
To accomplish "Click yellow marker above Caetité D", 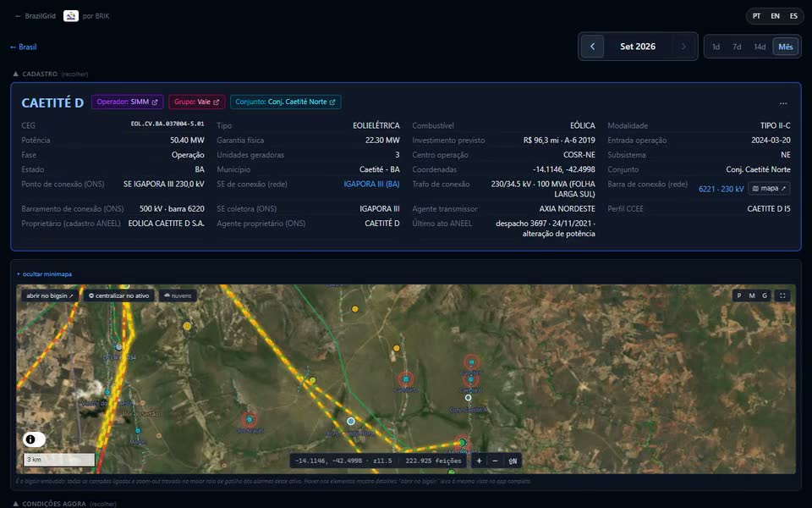I will pos(396,348).
